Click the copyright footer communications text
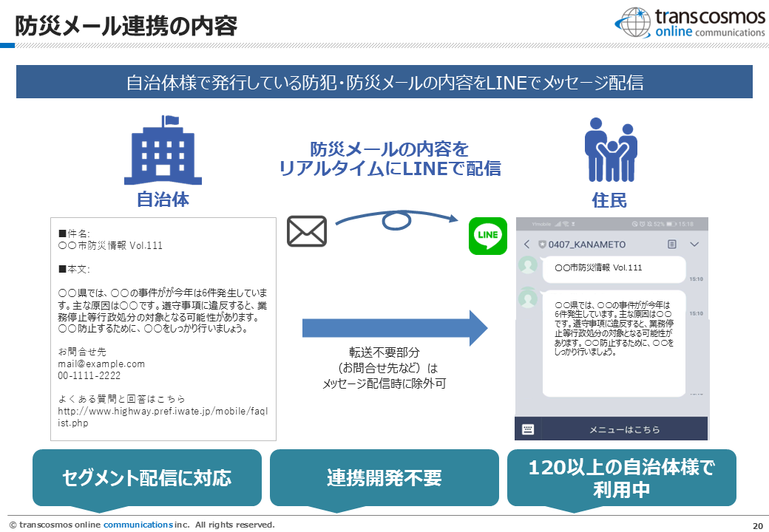769x532 pixels. [x=138, y=525]
